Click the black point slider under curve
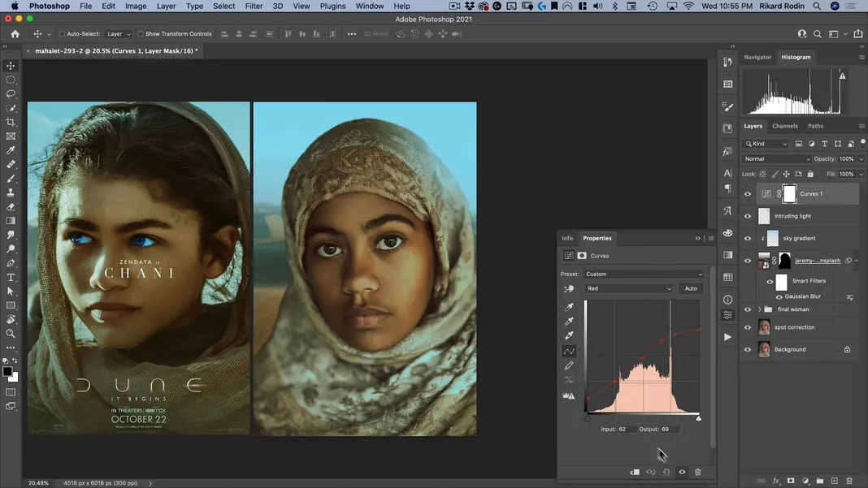The image size is (868, 488). pyautogui.click(x=588, y=418)
